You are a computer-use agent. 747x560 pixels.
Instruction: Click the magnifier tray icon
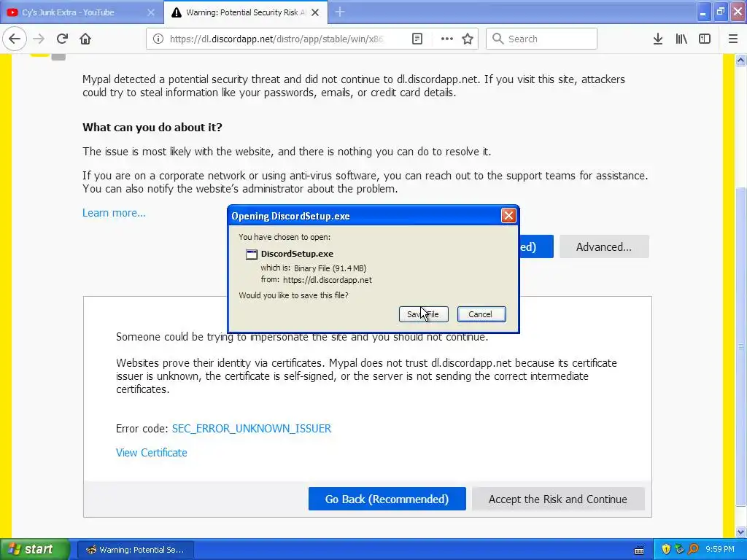tap(693, 550)
